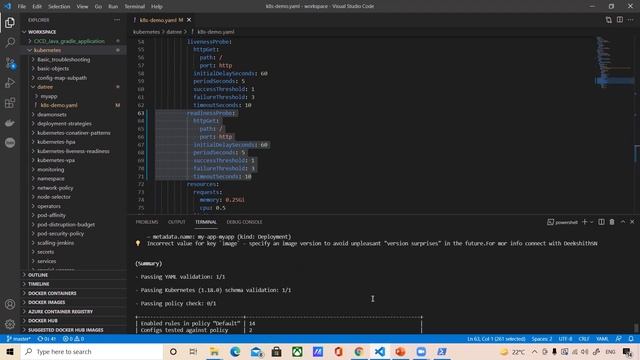Viewport: 640px width, 360px height.
Task: Open the Windows Start menu
Action: [10, 351]
